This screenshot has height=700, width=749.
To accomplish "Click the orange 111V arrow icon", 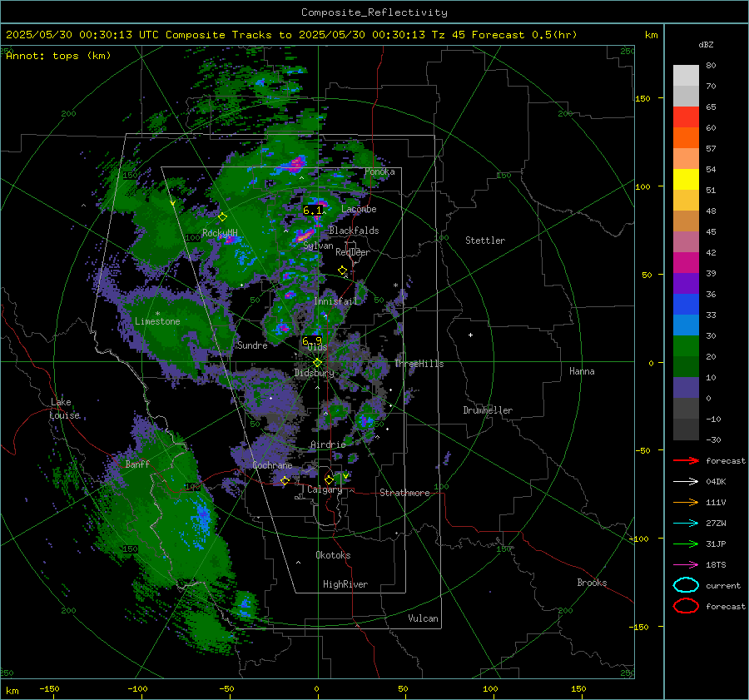I will tap(686, 502).
